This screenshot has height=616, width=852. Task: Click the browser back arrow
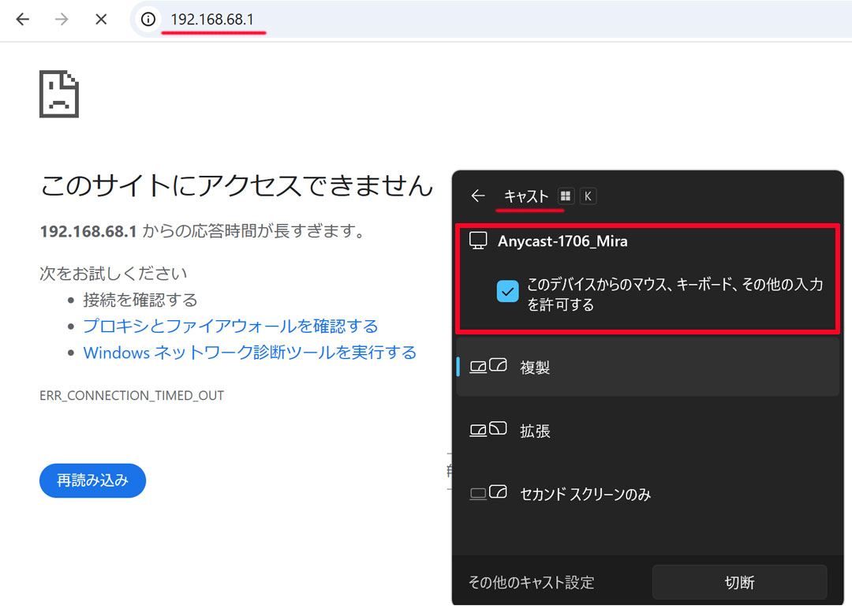click(22, 20)
